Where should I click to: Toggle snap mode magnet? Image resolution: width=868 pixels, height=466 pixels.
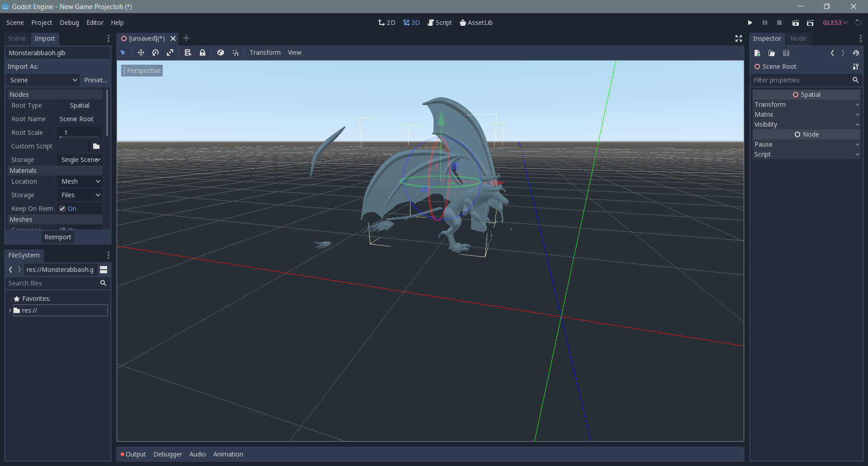coord(235,52)
